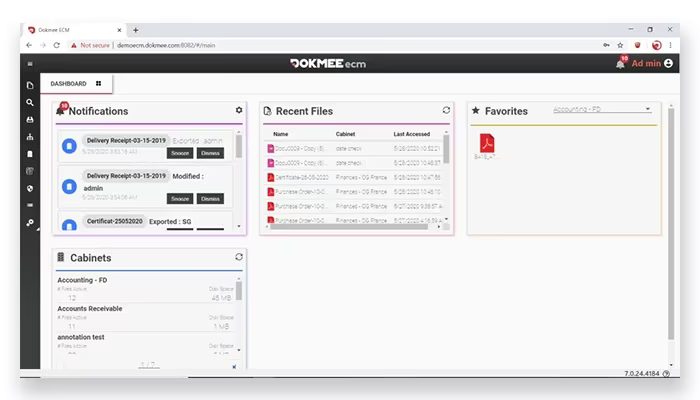The width and height of the screenshot is (700, 400).
Task: Click the main page vertical scrollbar
Action: (671, 223)
